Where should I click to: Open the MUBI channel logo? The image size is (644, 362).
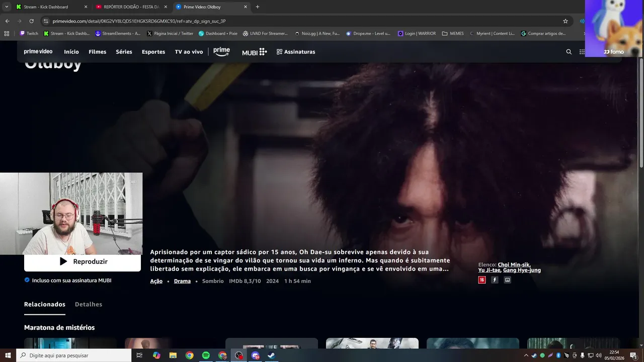coord(255,52)
